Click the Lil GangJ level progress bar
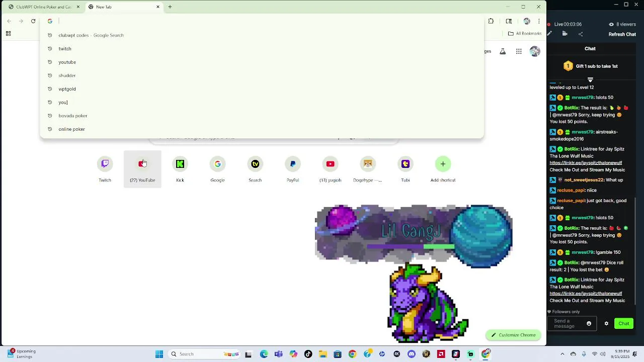The width and height of the screenshot is (644, 362). (411, 246)
